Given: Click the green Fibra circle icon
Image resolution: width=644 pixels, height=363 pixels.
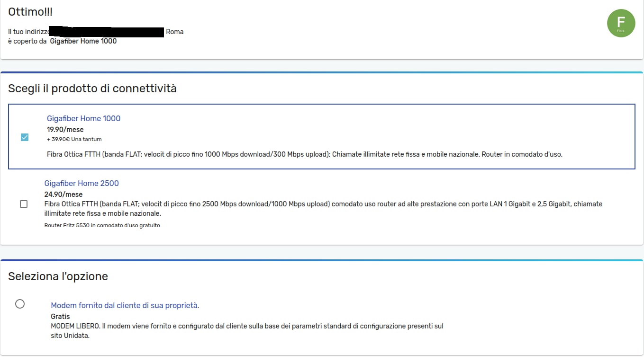Looking at the screenshot, I should pyautogui.click(x=621, y=23).
